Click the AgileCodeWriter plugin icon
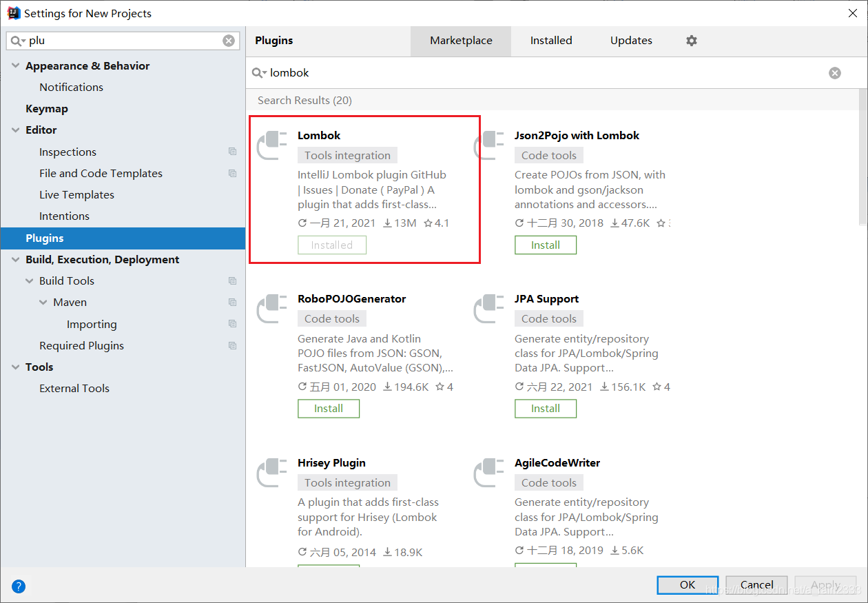Image resolution: width=868 pixels, height=603 pixels. (x=489, y=472)
